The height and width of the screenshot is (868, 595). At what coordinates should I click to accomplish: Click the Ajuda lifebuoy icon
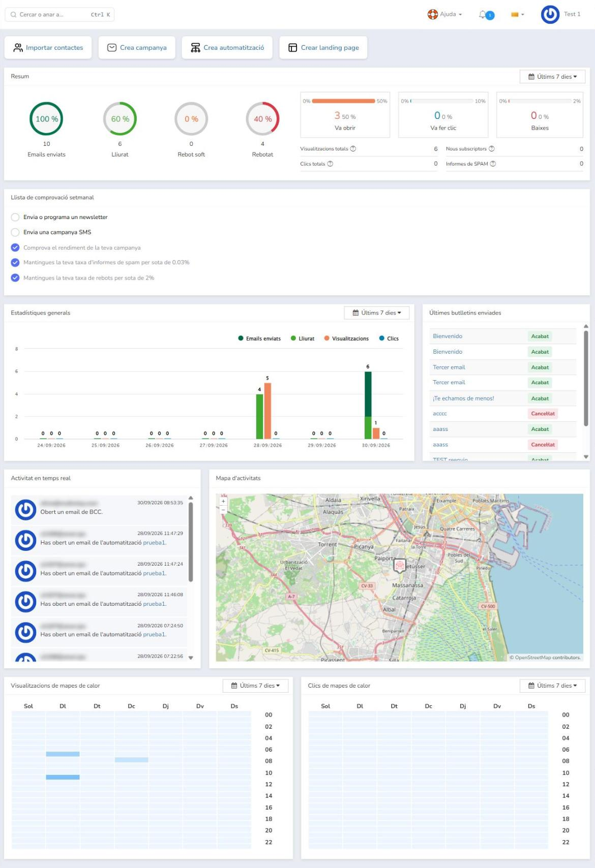[x=432, y=14]
